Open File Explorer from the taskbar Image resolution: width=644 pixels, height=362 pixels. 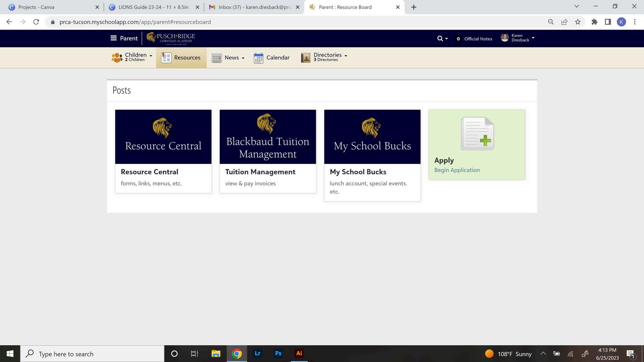[x=216, y=354]
